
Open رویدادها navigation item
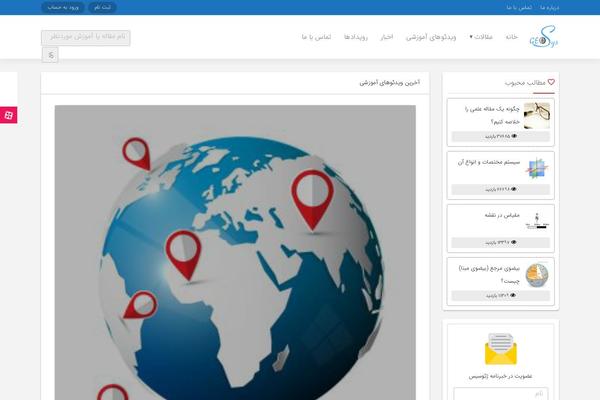tap(355, 37)
